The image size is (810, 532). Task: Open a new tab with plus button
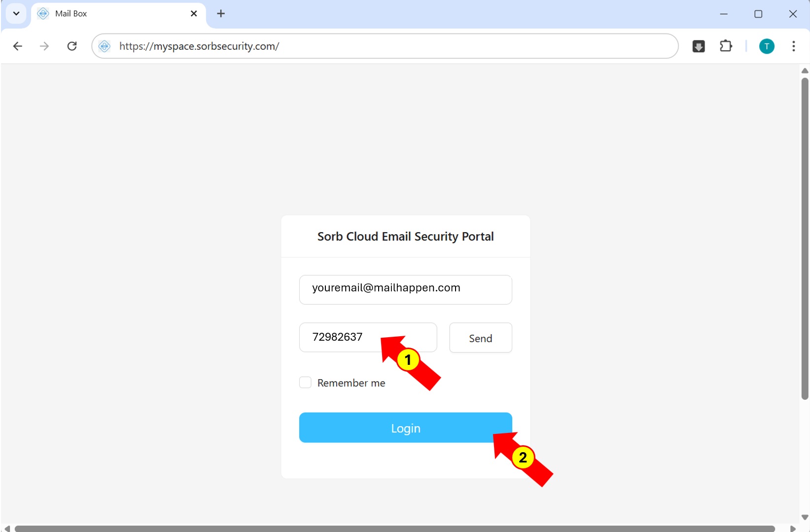(221, 14)
